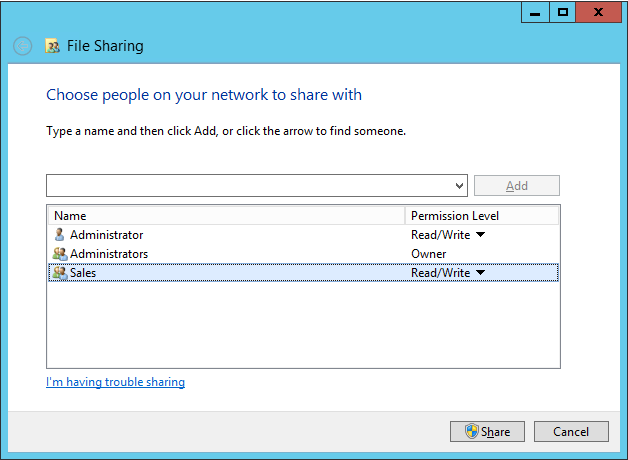The width and height of the screenshot is (628, 460).
Task: Close the File Sharing window
Action: click(598, 12)
